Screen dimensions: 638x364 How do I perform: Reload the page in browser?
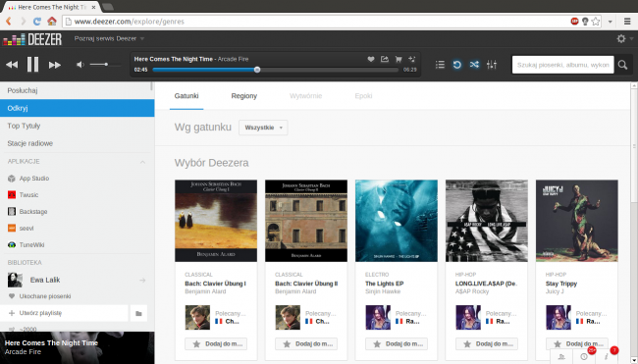click(37, 22)
